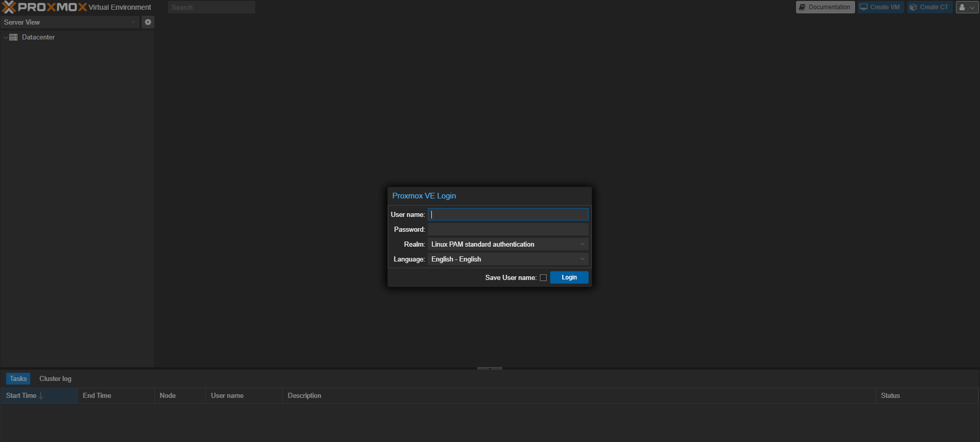
Task: Click the Proxmox logo
Action: coord(45,7)
